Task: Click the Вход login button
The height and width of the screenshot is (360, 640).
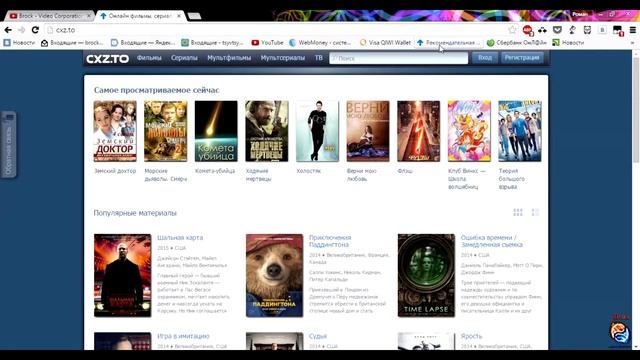Action: 484,58
